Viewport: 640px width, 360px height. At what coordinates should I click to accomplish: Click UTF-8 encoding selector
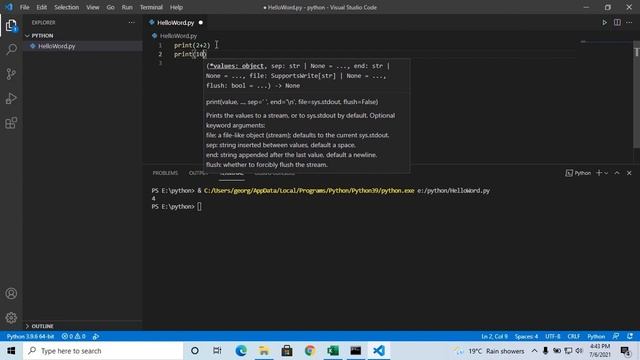tap(553, 336)
